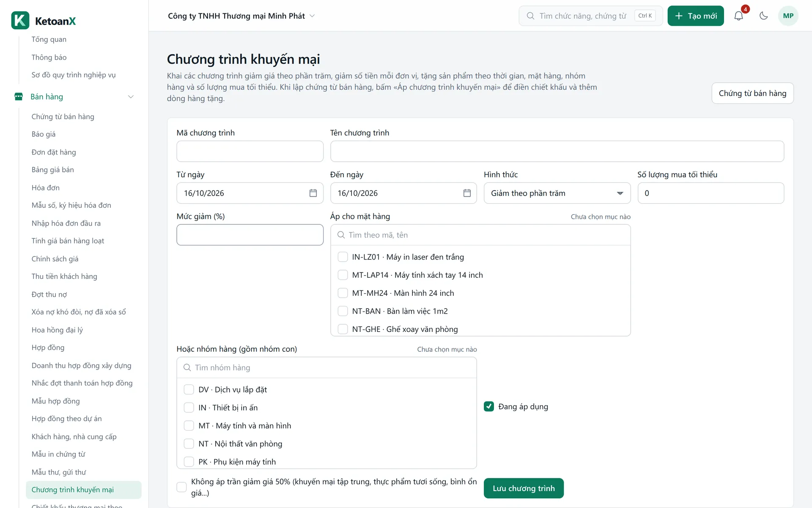The height and width of the screenshot is (508, 812).
Task: Click Tìm chức năng, chứng từ search box
Action: click(590, 16)
